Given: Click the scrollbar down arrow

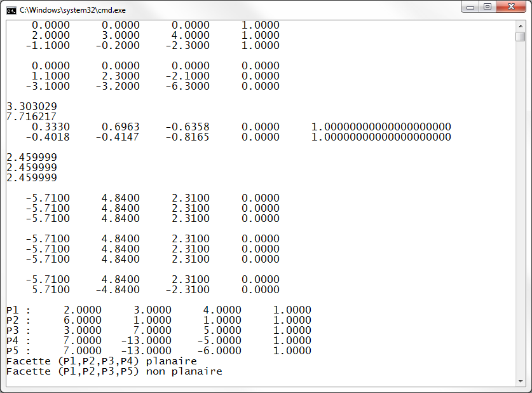Looking at the screenshot, I should [x=520, y=380].
